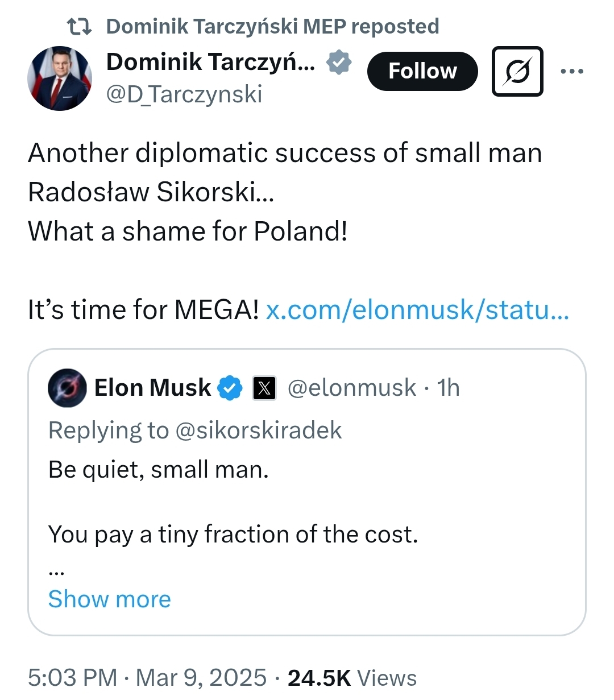Open the three-dot more options menu

571,71
